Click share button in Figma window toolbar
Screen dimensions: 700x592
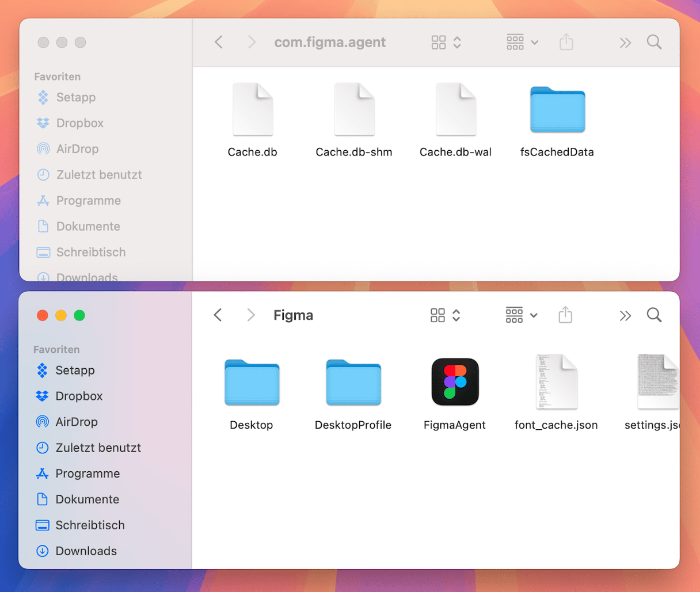(x=565, y=315)
